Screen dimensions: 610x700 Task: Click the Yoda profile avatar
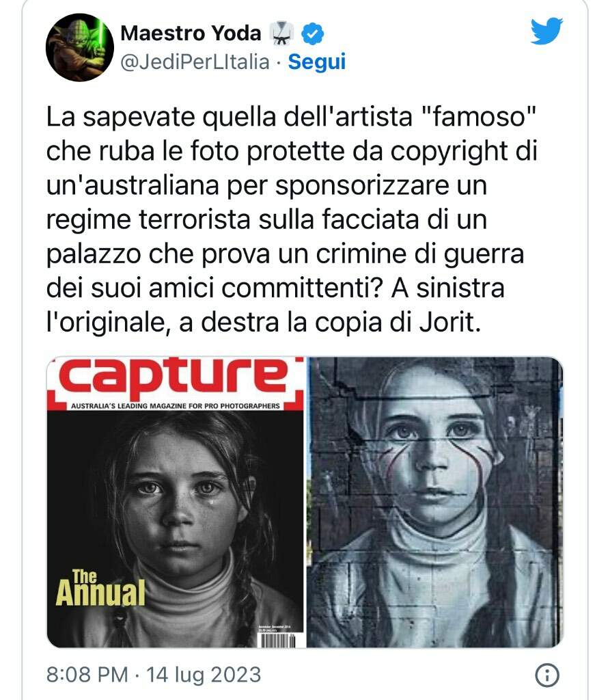point(80,47)
